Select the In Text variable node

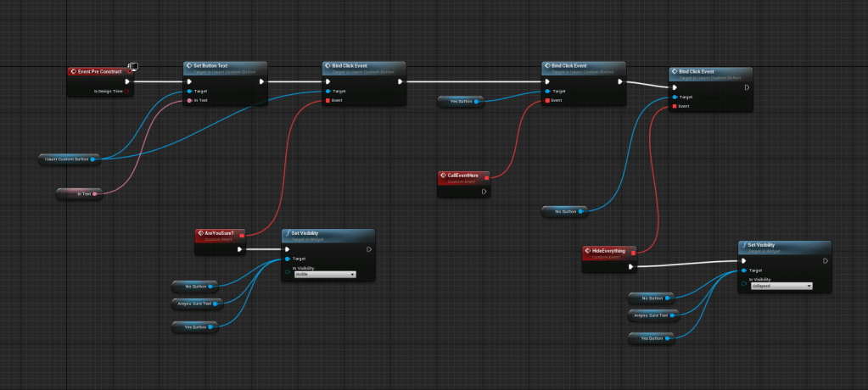[x=78, y=194]
